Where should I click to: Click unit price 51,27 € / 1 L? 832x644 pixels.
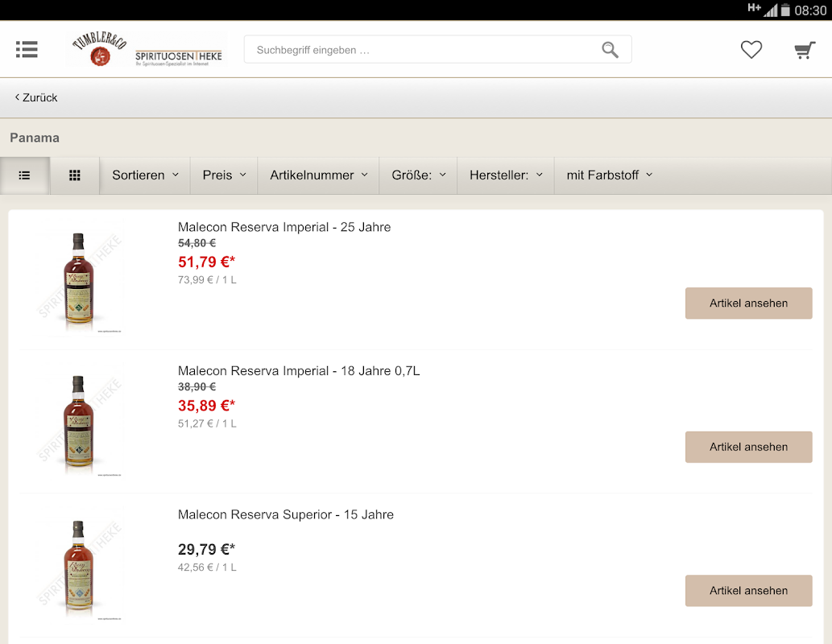[x=207, y=423]
